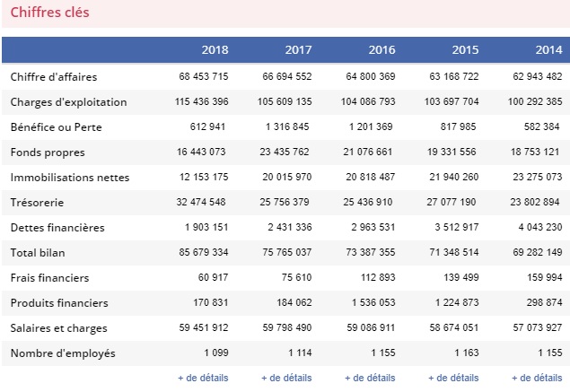Click the 'Chiffres clés' section title

(x=49, y=13)
